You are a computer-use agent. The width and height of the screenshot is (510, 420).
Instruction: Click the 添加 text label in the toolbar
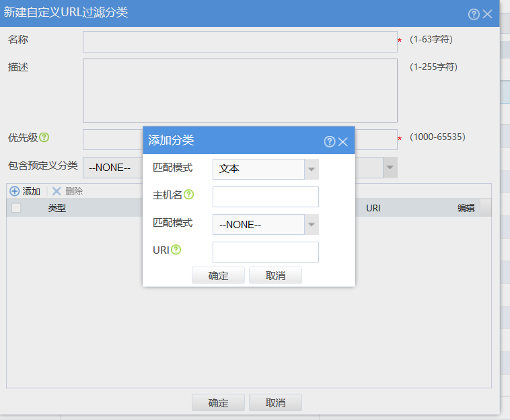(x=31, y=191)
